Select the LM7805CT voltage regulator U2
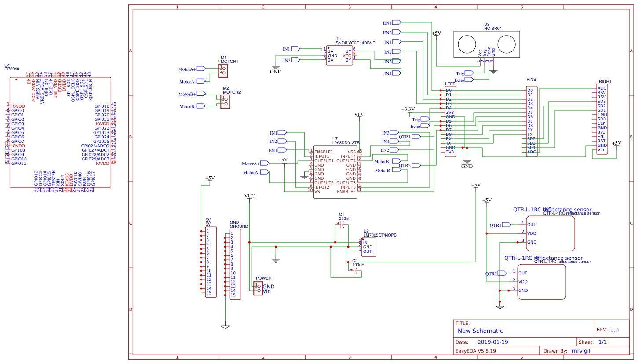Image resolution: width=638 pixels, height=364 pixels. coord(368,246)
